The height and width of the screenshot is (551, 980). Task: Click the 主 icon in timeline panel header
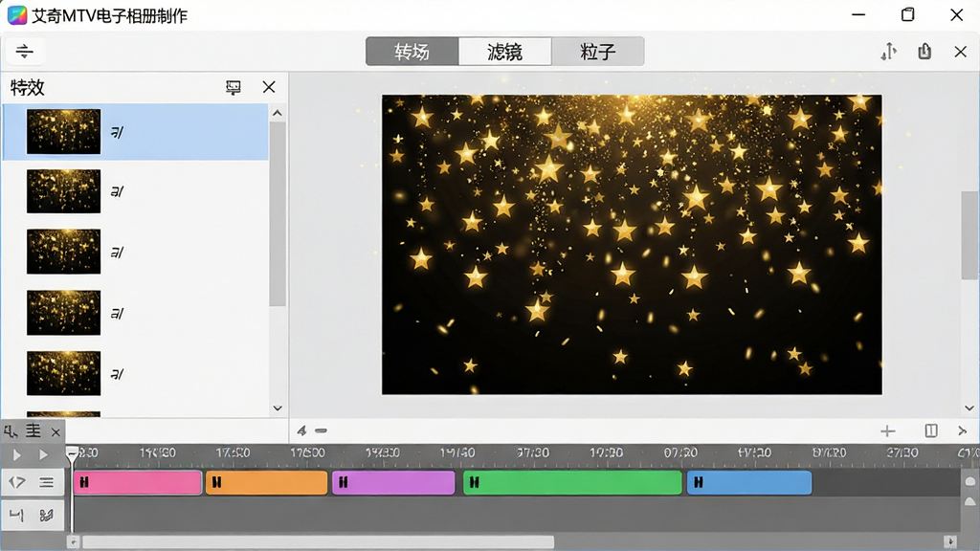33,431
